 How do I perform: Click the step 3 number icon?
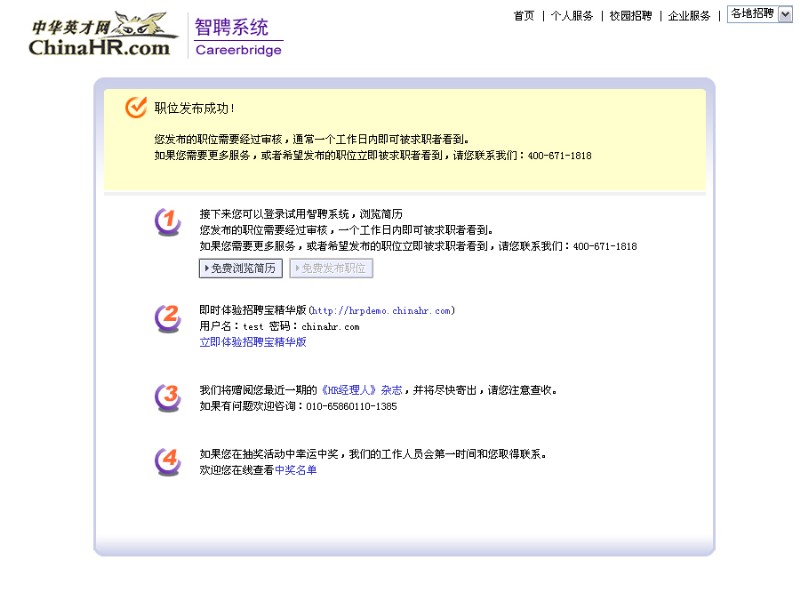coord(168,398)
